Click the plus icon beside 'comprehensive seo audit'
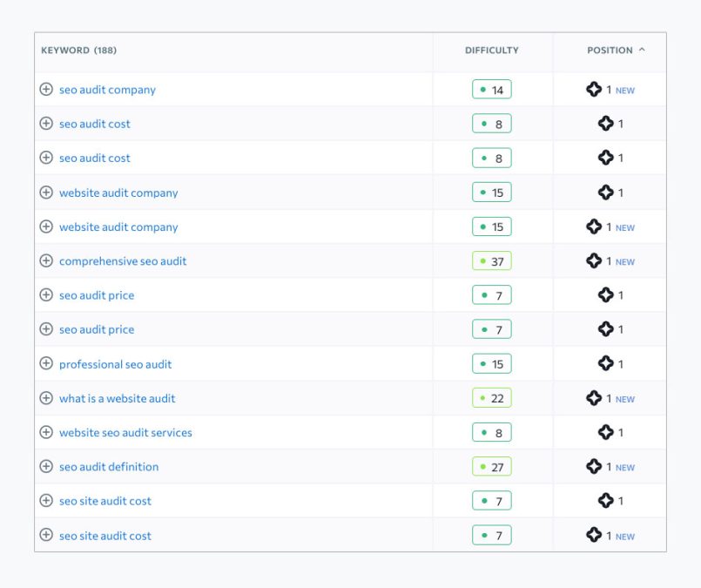701x588 pixels. click(46, 260)
